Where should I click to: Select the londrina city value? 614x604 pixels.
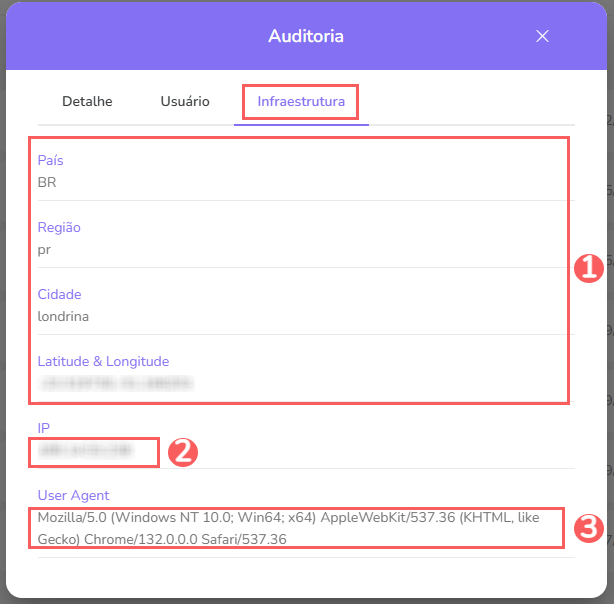point(64,316)
